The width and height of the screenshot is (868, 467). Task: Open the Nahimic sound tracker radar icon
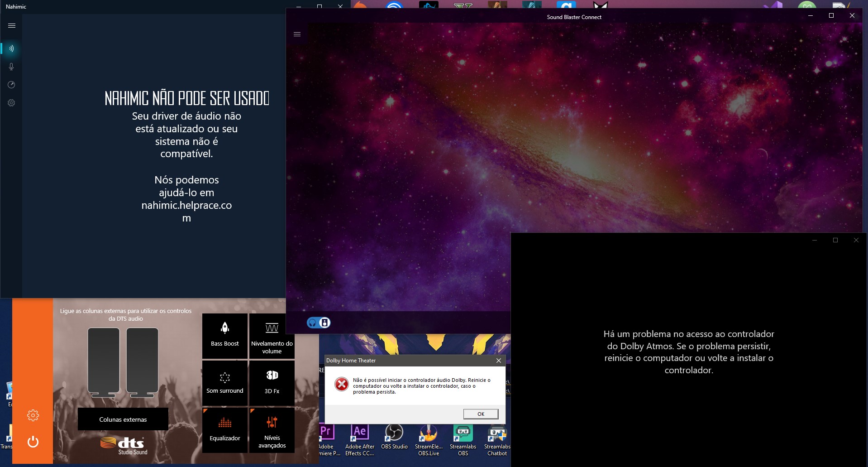11,85
